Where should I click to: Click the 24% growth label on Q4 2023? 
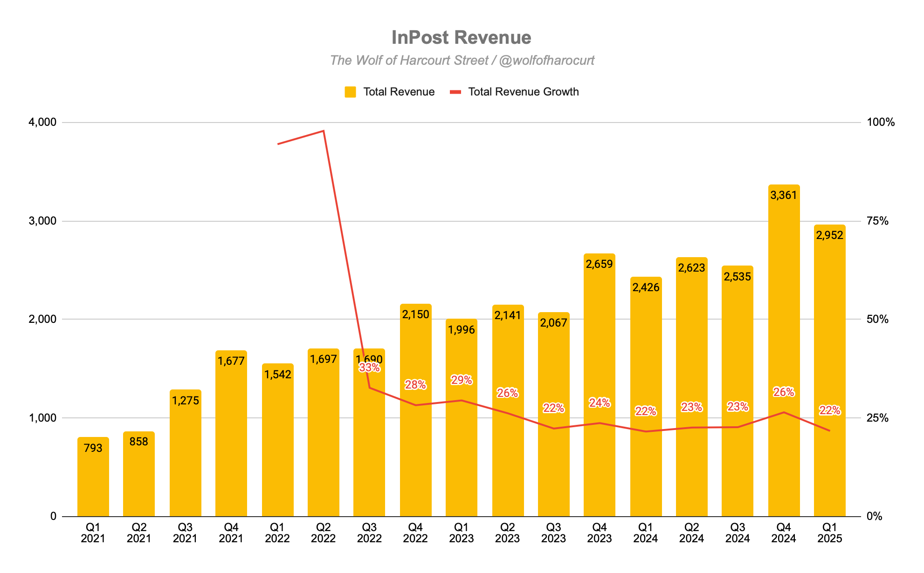click(x=599, y=403)
